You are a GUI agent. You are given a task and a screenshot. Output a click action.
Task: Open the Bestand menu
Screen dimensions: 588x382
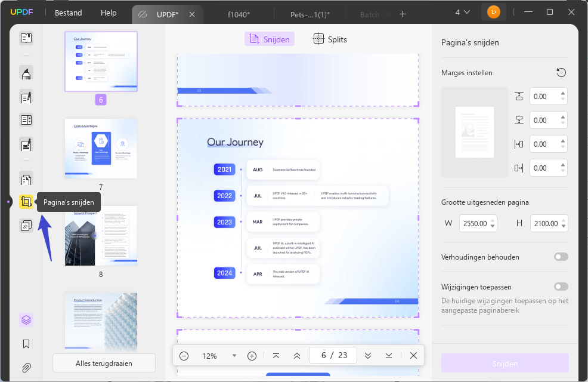68,13
